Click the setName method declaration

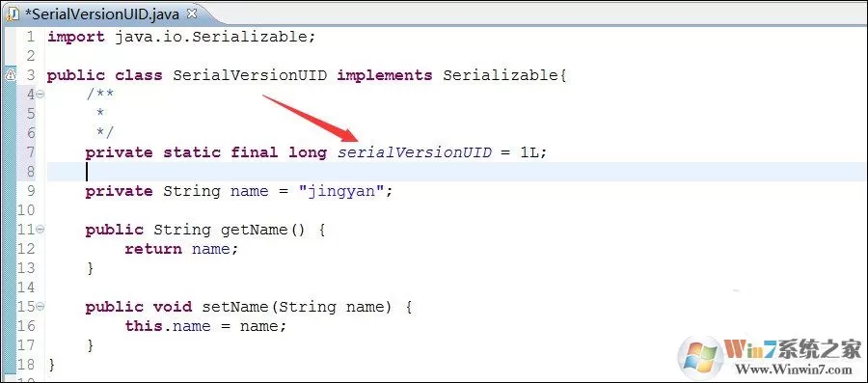(249, 307)
